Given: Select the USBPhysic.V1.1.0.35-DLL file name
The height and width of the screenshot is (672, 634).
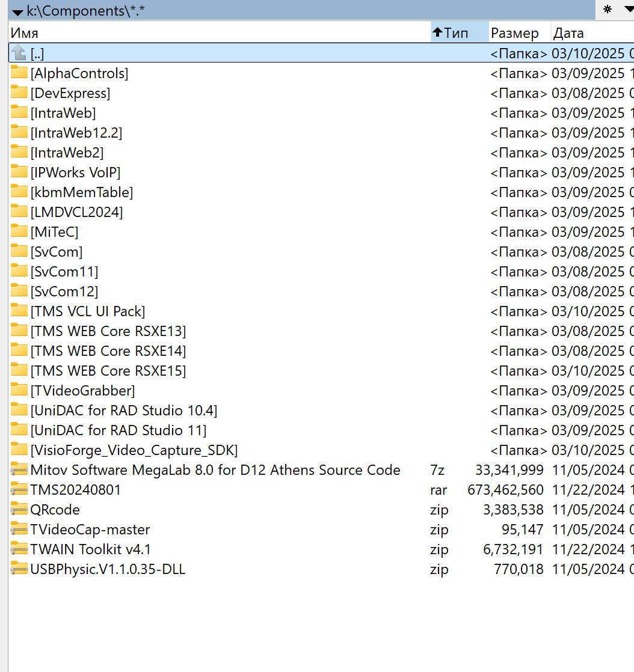Looking at the screenshot, I should click(108, 569).
